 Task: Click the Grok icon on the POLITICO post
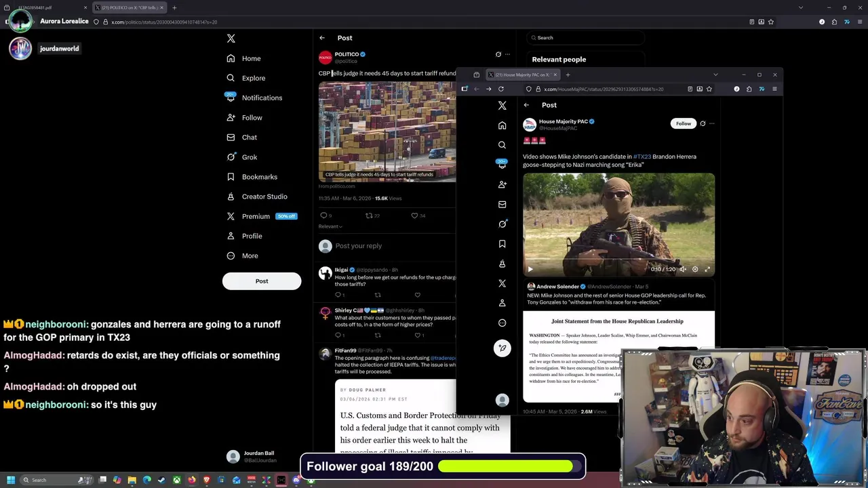pyautogui.click(x=498, y=54)
